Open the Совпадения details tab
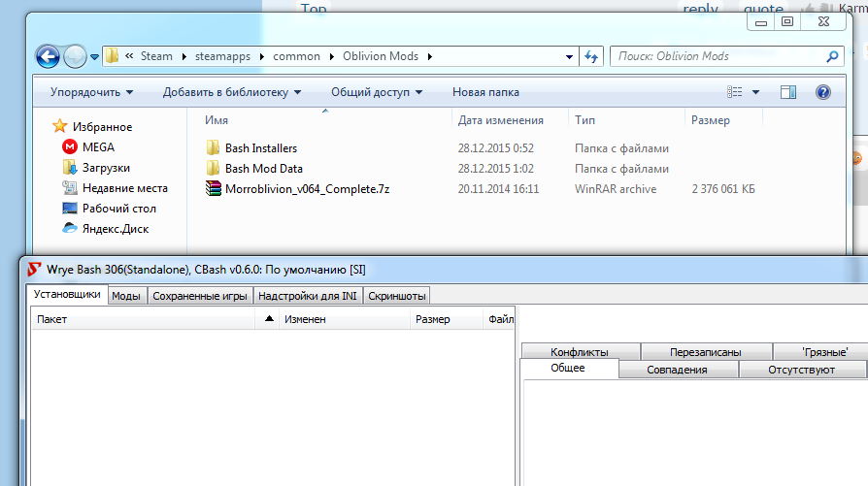Screen dimensions: 868x486 [x=678, y=370]
